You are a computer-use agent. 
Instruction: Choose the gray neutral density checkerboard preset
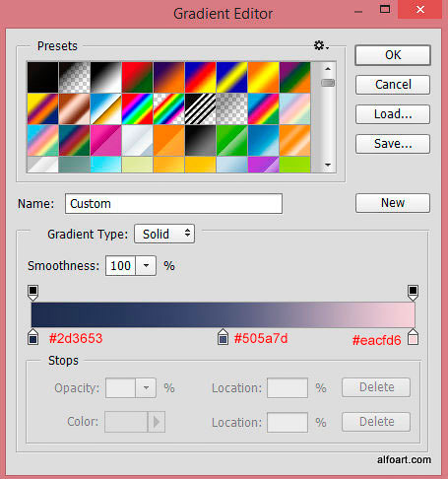tap(231, 108)
